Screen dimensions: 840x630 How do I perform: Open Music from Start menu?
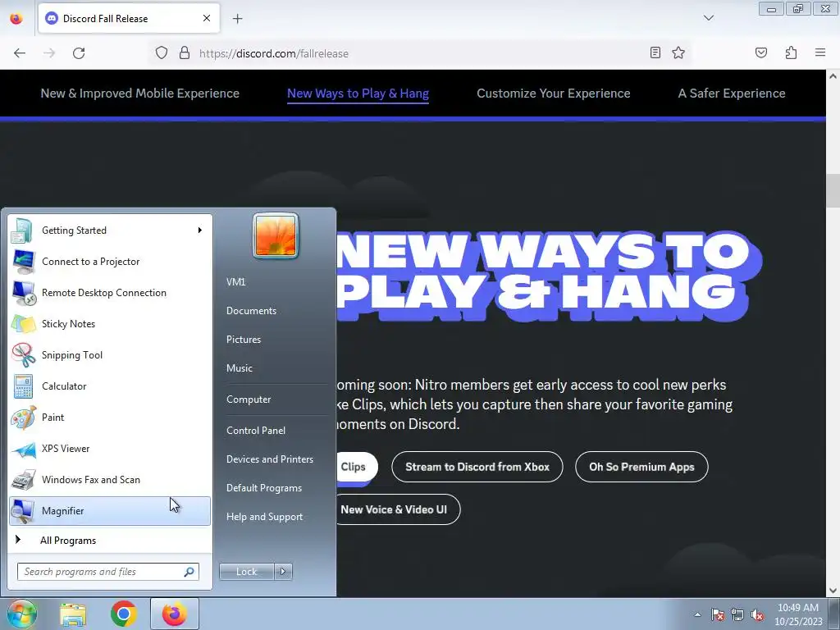point(240,368)
